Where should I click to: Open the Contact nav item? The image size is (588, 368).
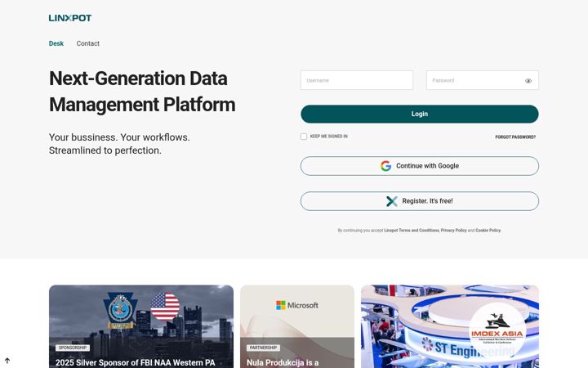87,43
